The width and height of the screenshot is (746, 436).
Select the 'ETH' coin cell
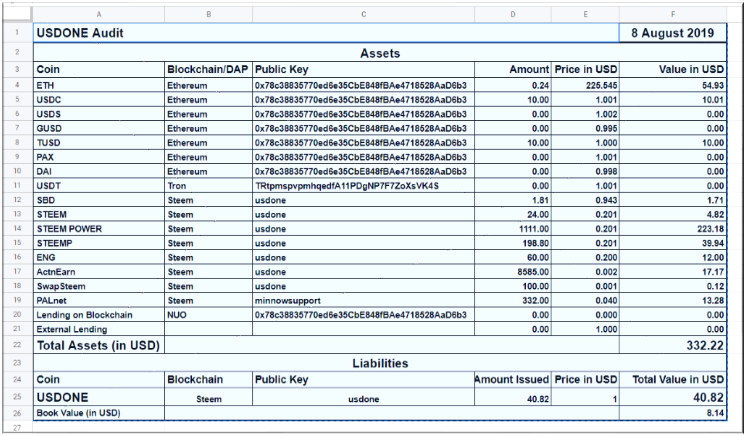coord(99,85)
